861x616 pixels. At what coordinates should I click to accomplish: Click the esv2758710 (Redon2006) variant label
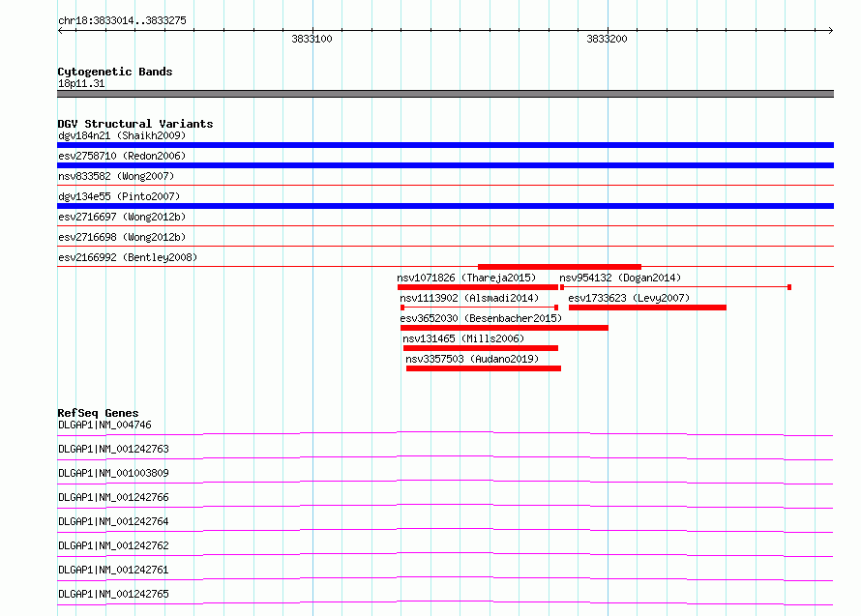pos(122,156)
